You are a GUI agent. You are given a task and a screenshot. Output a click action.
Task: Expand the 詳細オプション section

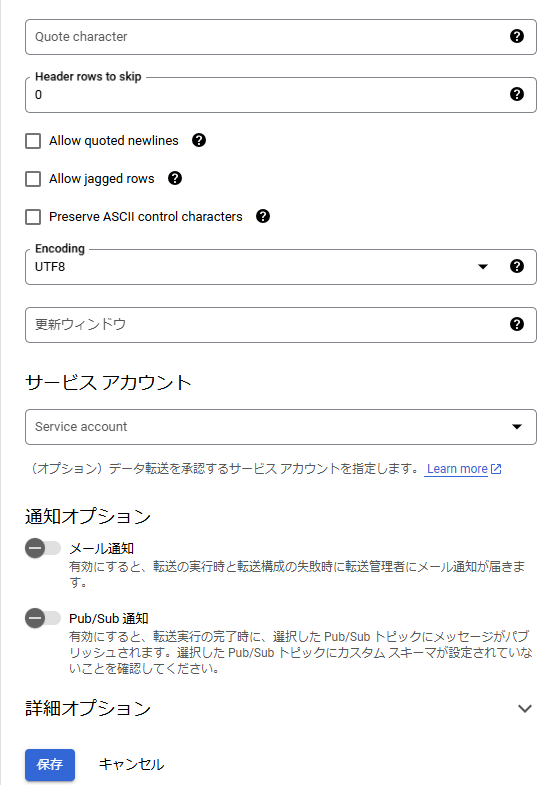(x=524, y=708)
